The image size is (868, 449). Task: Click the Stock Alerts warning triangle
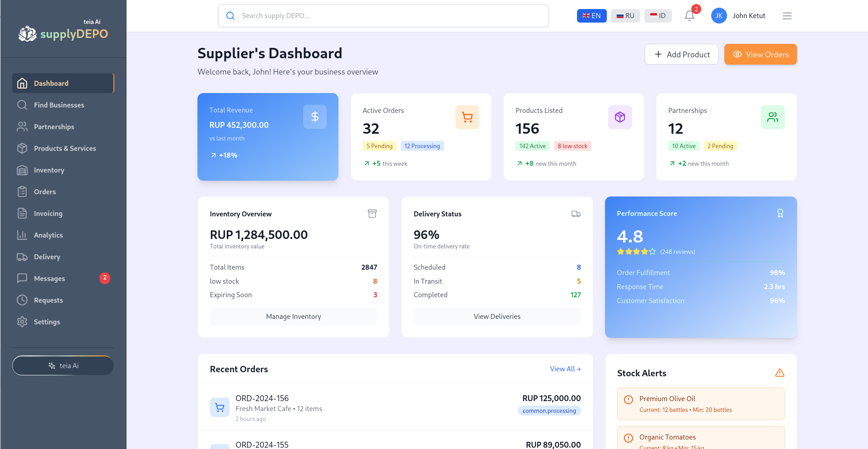click(x=779, y=373)
